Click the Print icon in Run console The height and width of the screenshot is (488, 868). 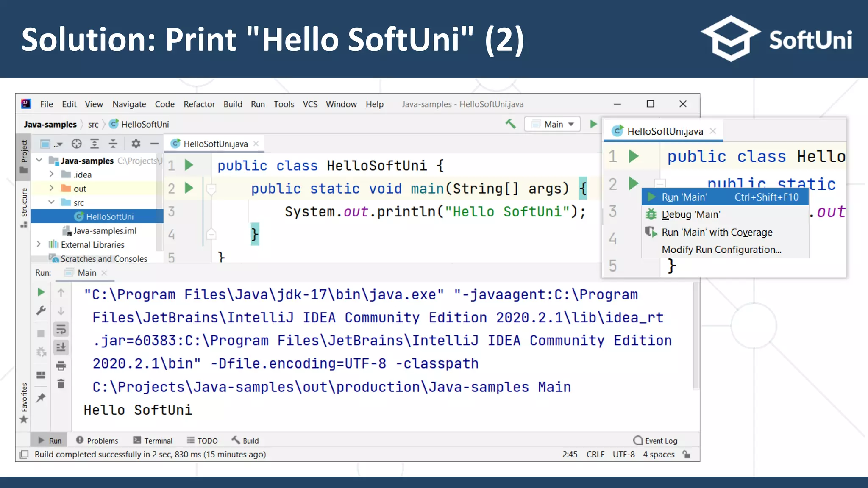coord(61,366)
